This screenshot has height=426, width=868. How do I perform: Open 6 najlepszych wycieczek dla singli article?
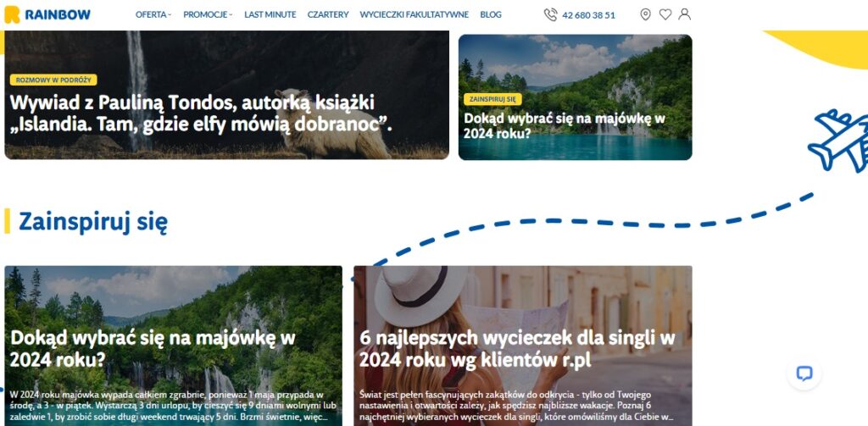[522, 346]
